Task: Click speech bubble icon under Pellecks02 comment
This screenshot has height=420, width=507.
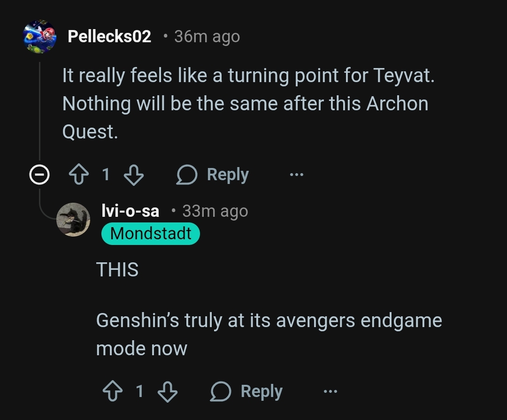Action: pyautogui.click(x=186, y=175)
